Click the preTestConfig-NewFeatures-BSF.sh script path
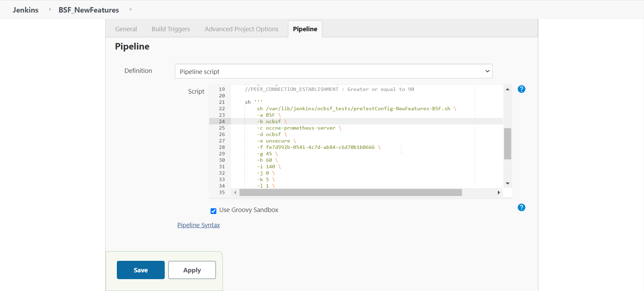644x291 pixels. coord(358,109)
